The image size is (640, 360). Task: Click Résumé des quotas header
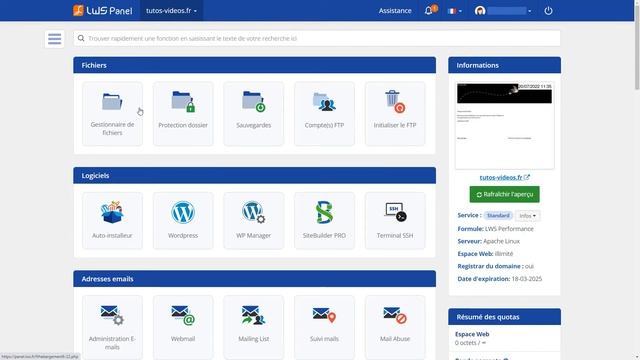click(504, 317)
